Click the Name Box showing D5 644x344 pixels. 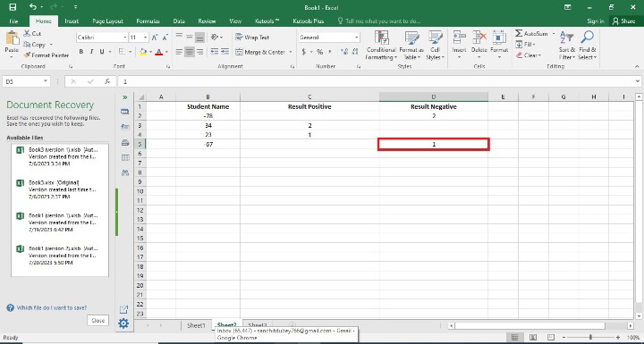tap(26, 81)
